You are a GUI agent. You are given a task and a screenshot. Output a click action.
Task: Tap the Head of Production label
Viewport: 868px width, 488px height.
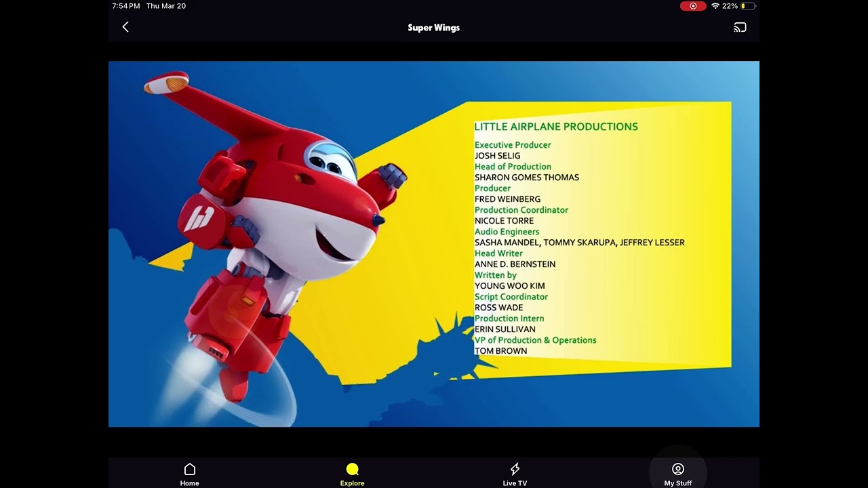(513, 167)
